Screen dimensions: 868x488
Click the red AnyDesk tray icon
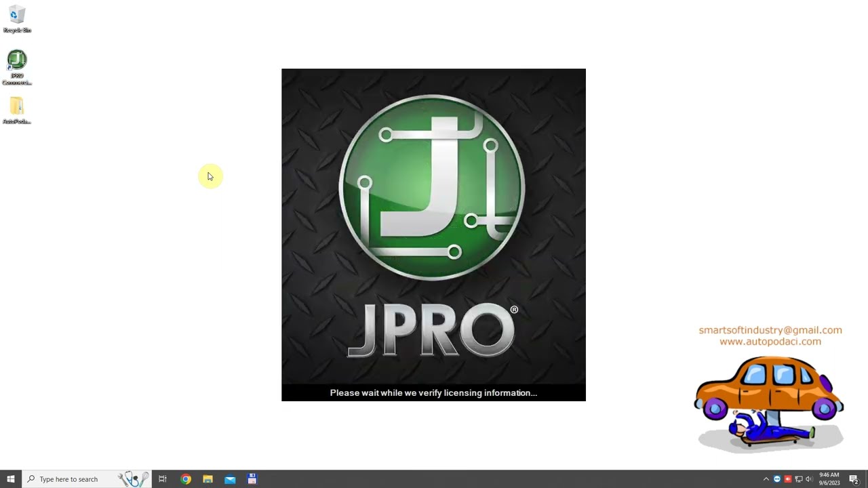[x=788, y=479]
